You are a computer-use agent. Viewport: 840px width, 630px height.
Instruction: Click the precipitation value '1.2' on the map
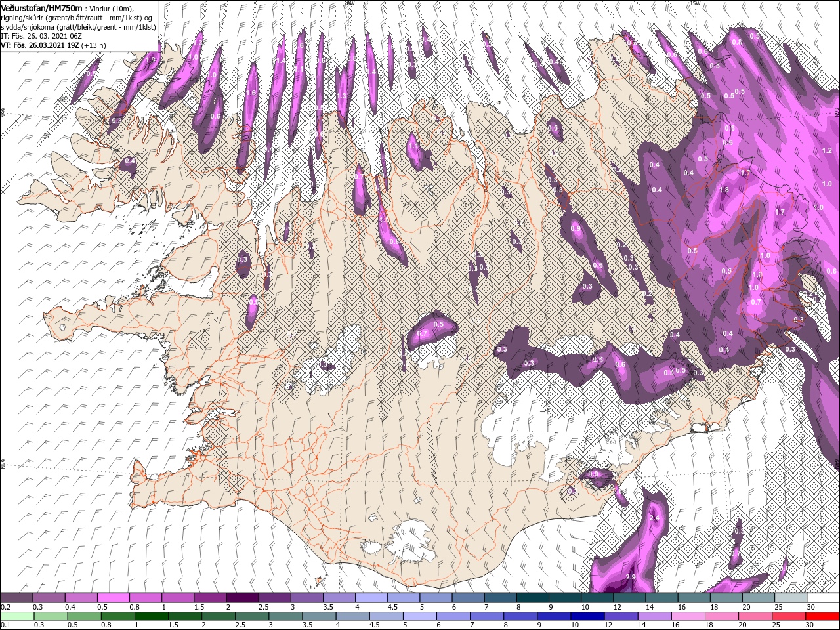(x=826, y=150)
